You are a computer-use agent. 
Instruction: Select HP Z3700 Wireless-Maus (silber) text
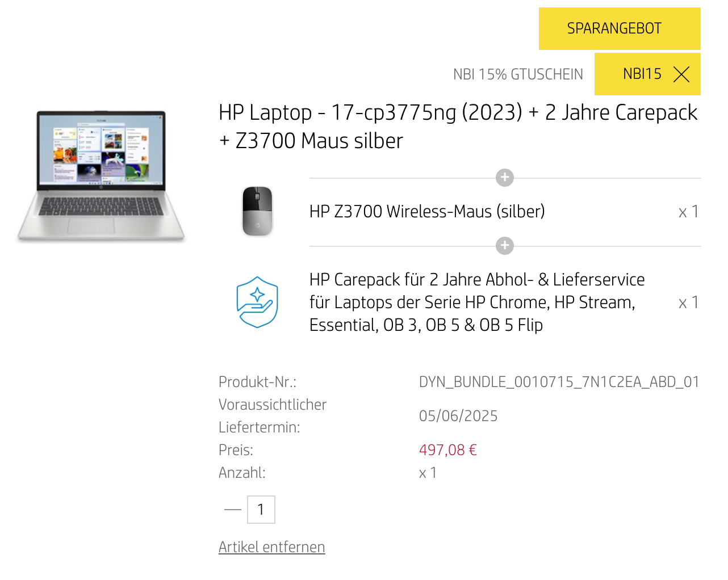pyautogui.click(x=427, y=212)
